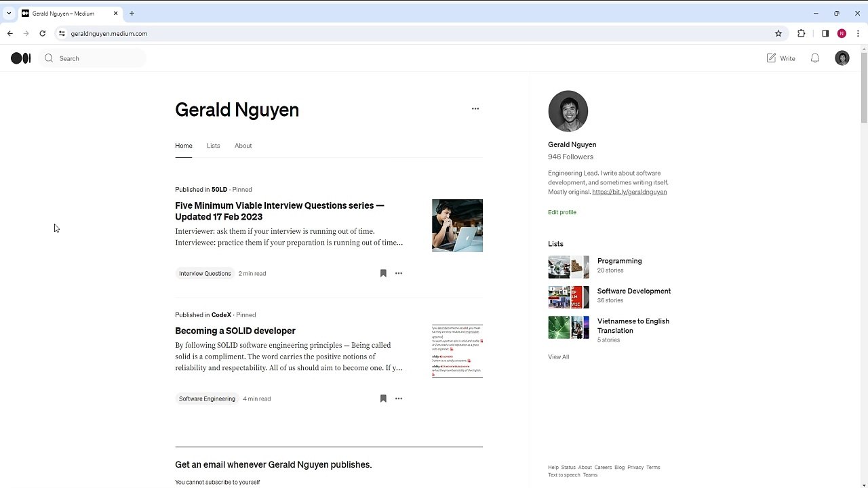
Task: Go back in browser history
Action: [10, 33]
